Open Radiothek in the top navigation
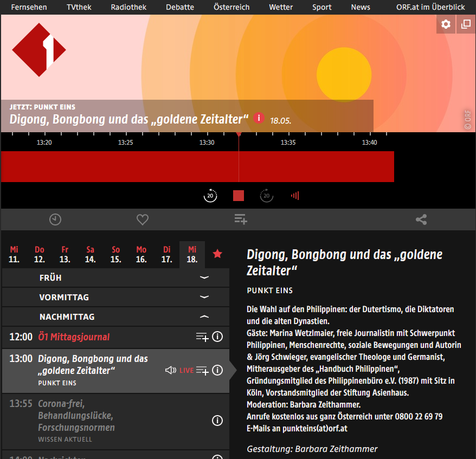476x459 pixels. 128,7
